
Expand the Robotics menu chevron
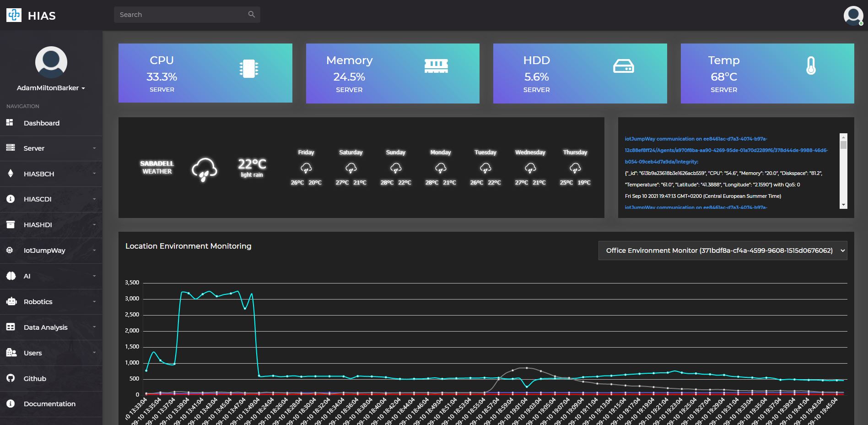tap(94, 301)
